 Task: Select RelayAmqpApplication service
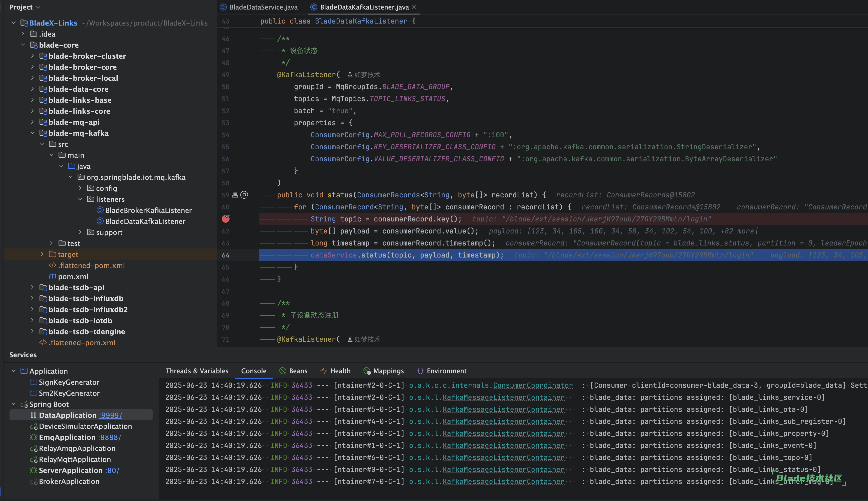77,448
